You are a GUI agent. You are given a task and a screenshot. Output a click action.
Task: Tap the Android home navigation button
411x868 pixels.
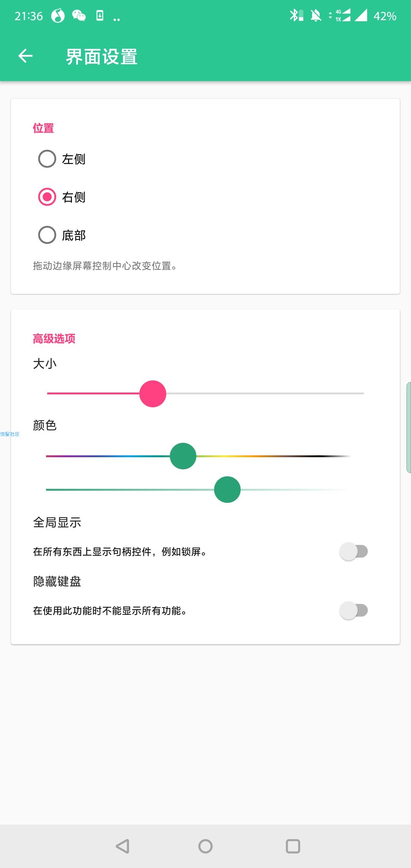click(205, 846)
